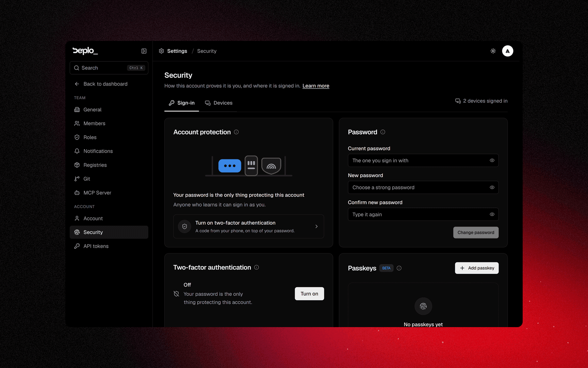588x368 pixels.
Task: Reveal the new password field
Action: click(492, 187)
